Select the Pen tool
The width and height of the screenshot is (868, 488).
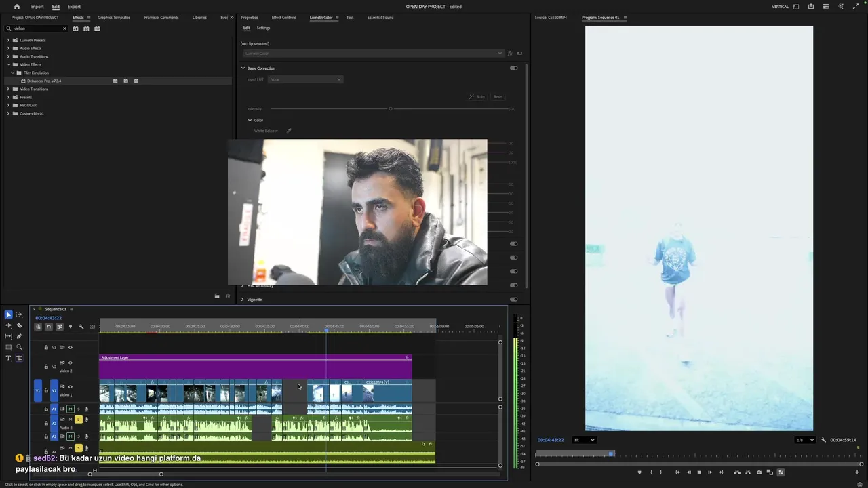(19, 336)
